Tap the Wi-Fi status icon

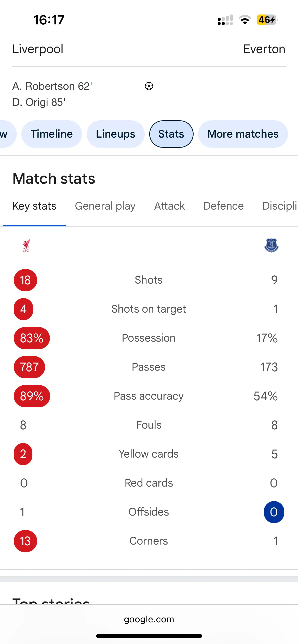click(245, 20)
